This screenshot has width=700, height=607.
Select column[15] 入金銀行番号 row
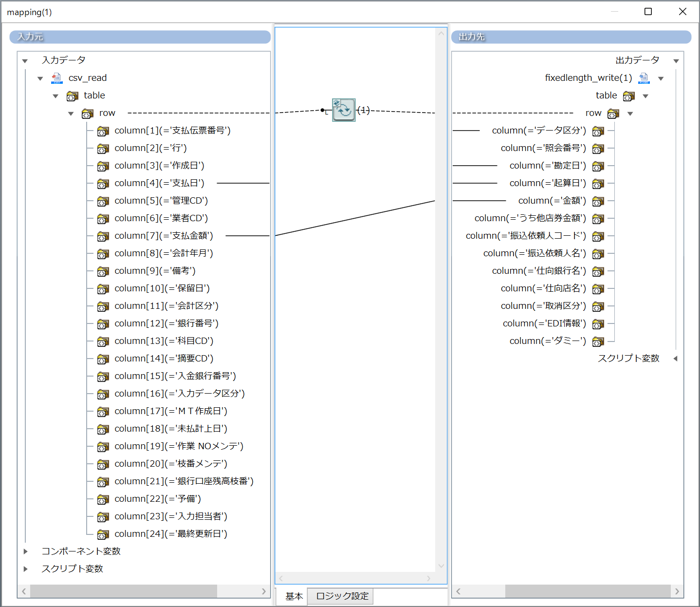pos(175,376)
